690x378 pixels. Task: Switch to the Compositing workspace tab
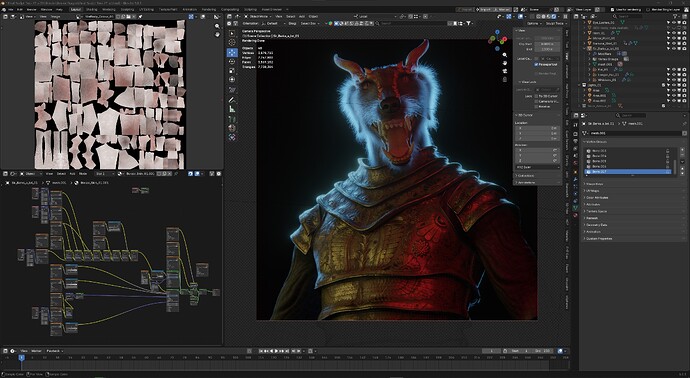230,9
